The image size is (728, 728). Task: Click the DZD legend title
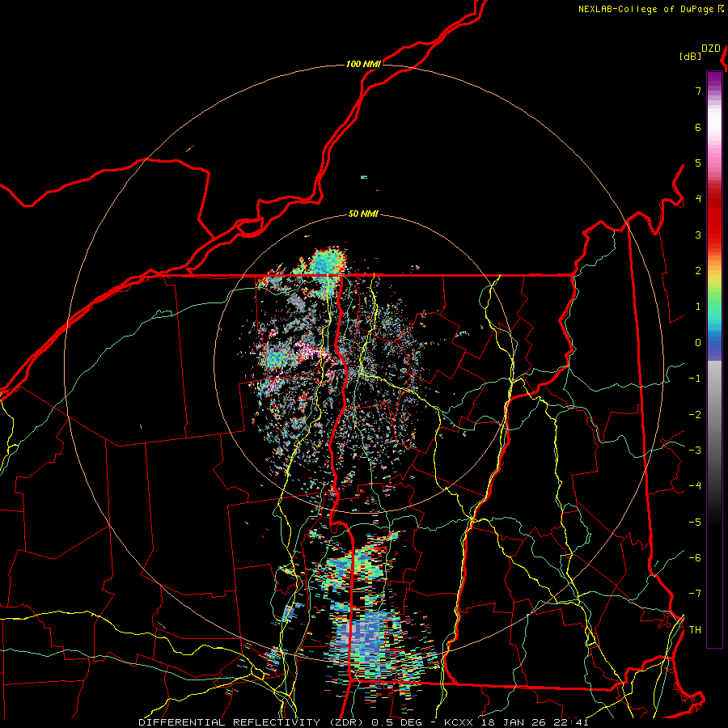[711, 49]
